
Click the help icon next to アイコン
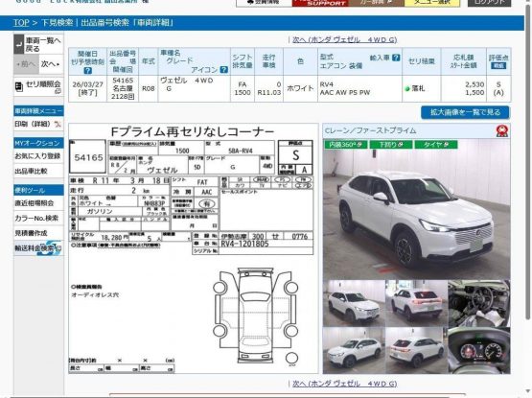(223, 70)
